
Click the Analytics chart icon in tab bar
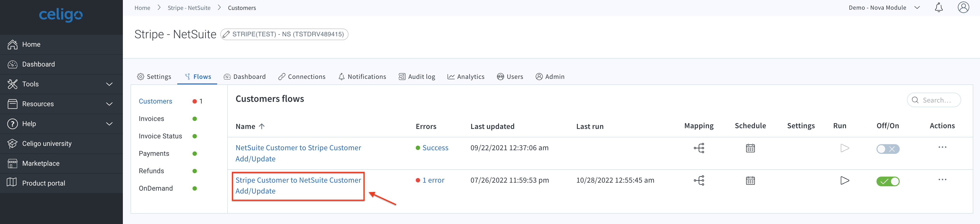451,76
